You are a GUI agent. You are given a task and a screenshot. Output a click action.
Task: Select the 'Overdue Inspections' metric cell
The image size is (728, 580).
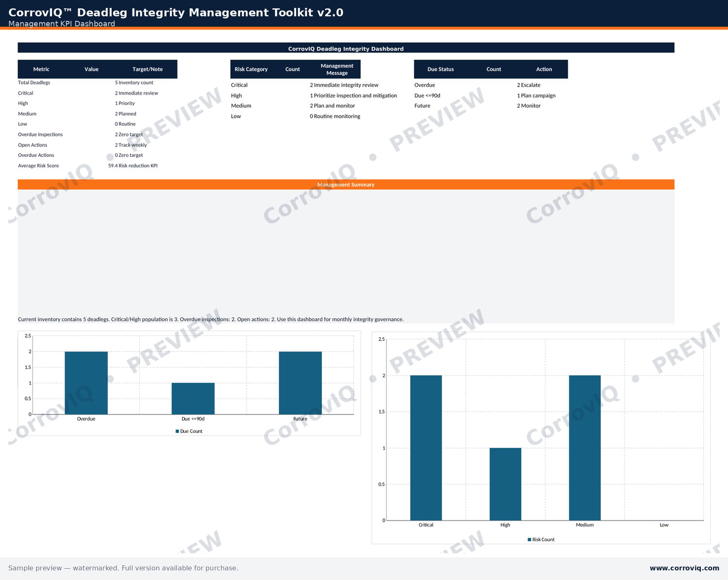pos(40,134)
